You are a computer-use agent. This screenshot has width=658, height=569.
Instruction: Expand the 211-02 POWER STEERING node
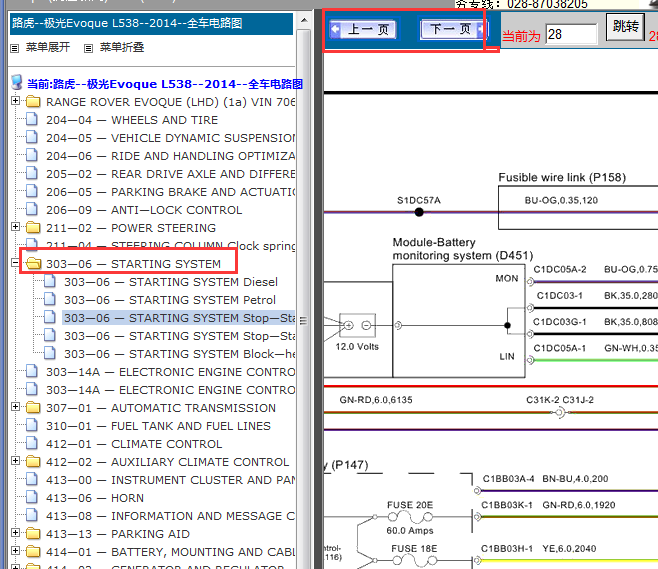point(16,227)
